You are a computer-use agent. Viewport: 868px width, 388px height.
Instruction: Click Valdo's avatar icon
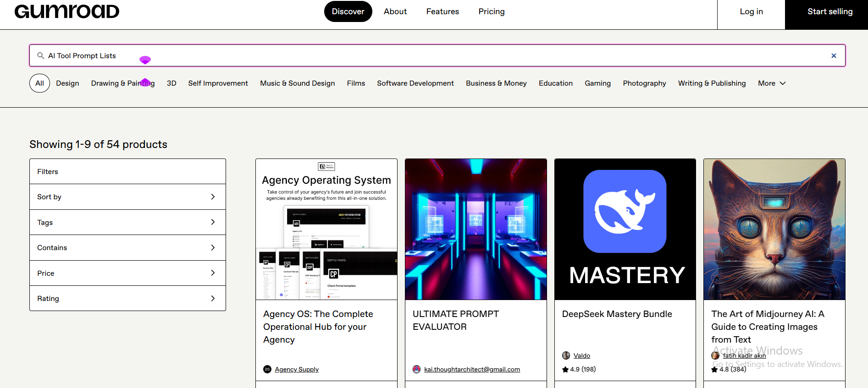566,355
